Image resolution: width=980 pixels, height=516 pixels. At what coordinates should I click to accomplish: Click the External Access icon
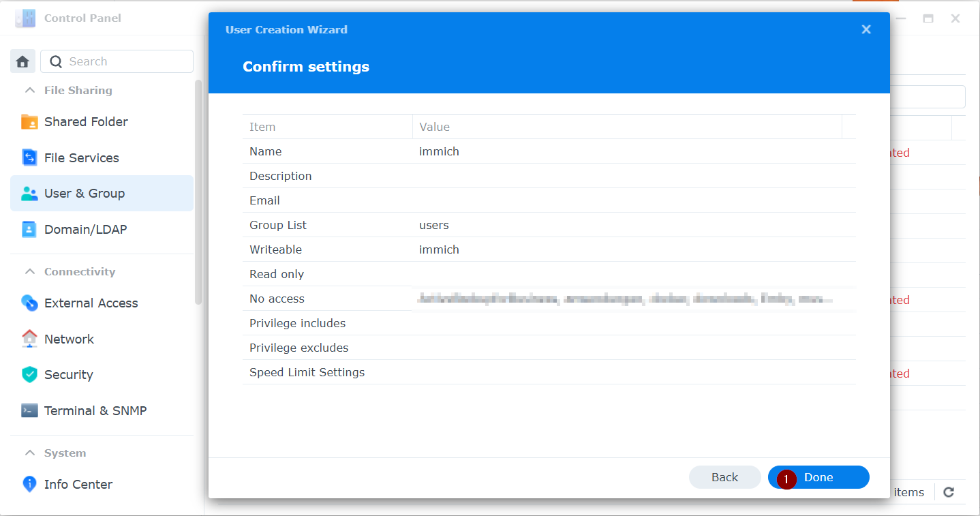(x=29, y=303)
